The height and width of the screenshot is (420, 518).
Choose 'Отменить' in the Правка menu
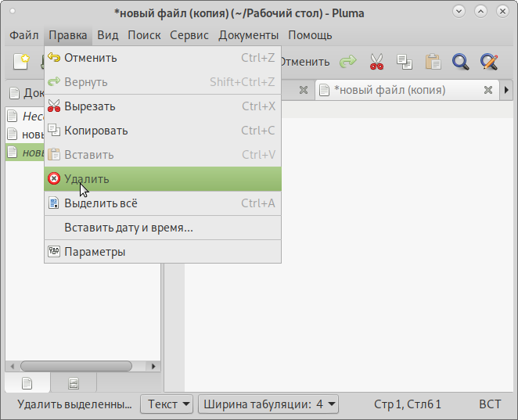point(90,58)
